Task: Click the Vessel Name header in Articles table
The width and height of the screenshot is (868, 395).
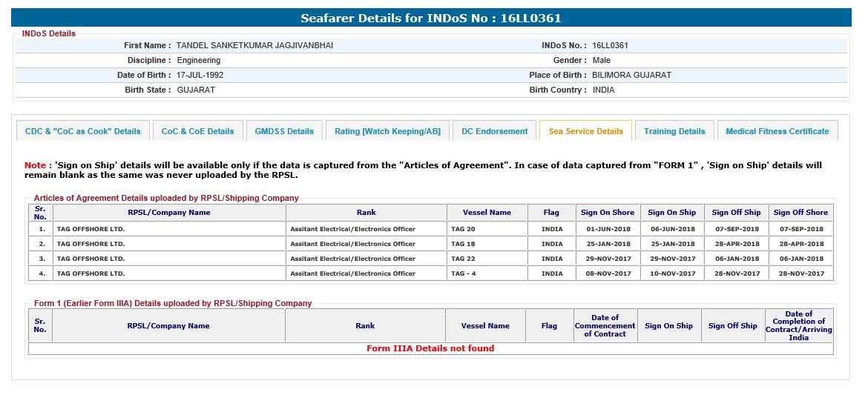Action: click(487, 213)
